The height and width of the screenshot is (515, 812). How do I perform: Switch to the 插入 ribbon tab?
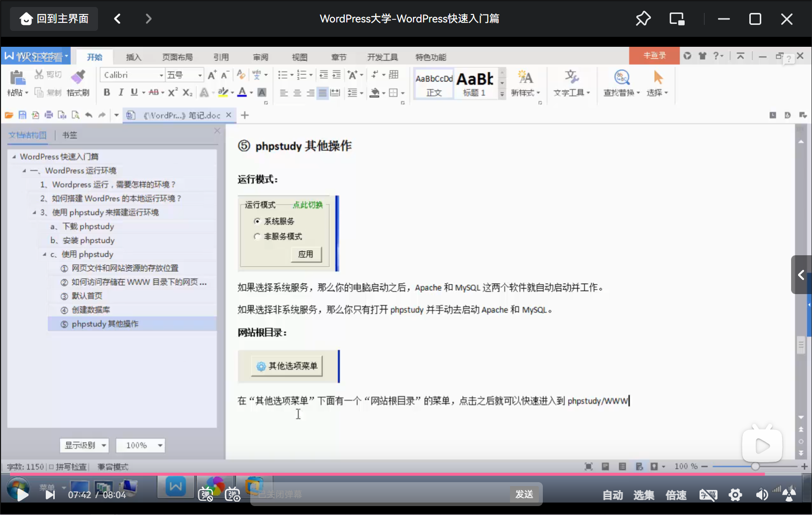click(133, 57)
